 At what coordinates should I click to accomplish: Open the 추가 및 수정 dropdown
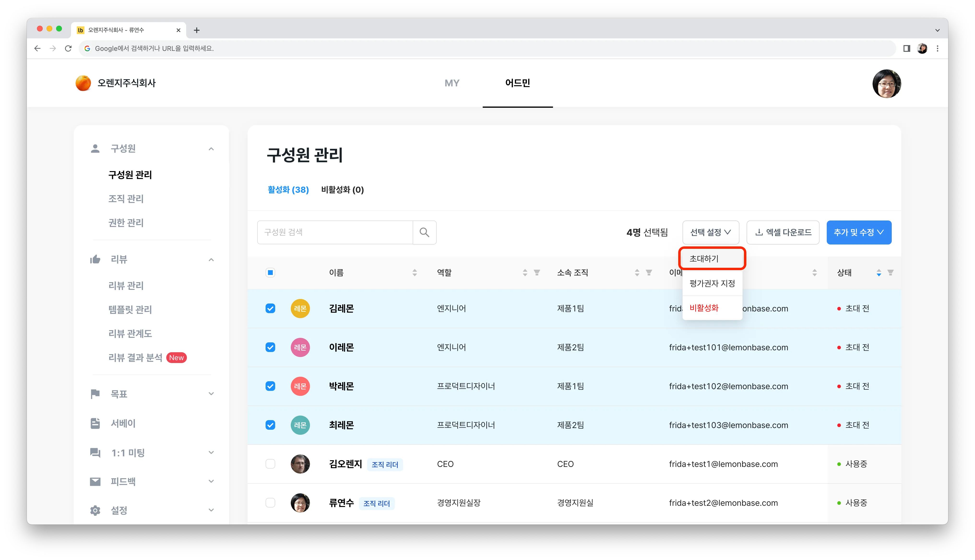(859, 232)
